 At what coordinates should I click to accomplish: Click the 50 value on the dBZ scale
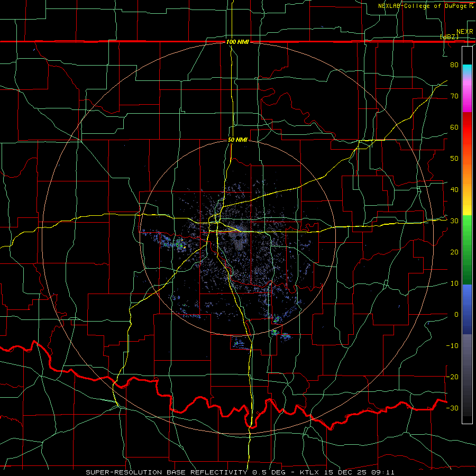(454, 159)
